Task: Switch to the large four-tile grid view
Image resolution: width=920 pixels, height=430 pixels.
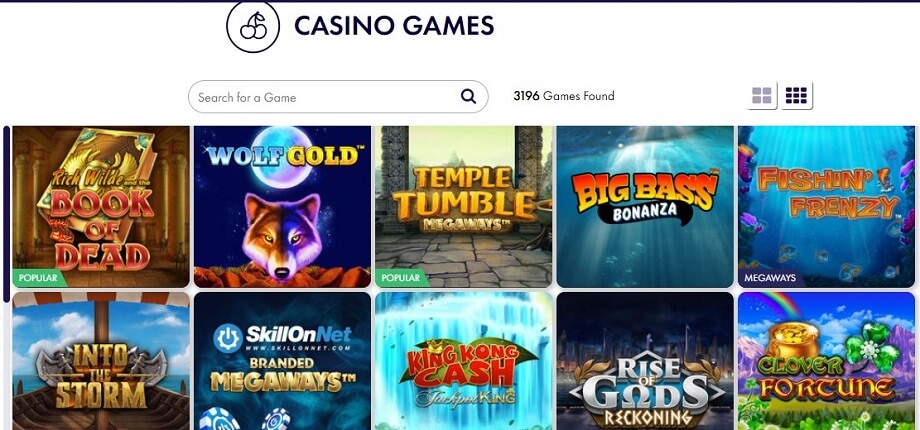Action: [x=762, y=96]
